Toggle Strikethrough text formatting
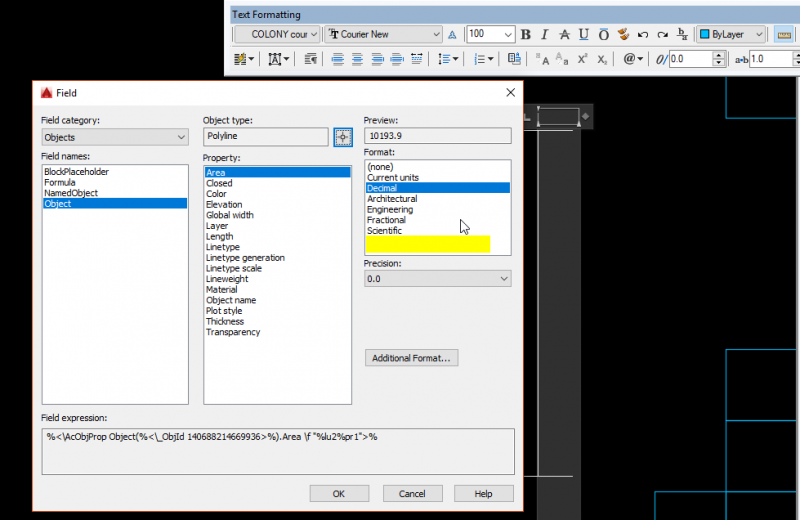The height and width of the screenshot is (520, 800). (x=563, y=34)
